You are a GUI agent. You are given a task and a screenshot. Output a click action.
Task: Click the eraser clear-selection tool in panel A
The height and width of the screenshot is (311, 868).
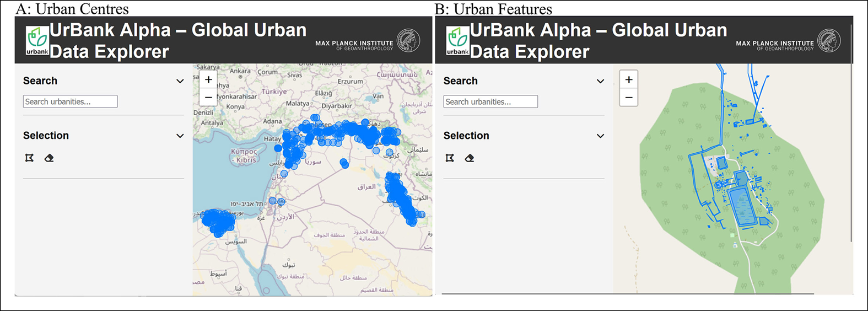pos(49,158)
